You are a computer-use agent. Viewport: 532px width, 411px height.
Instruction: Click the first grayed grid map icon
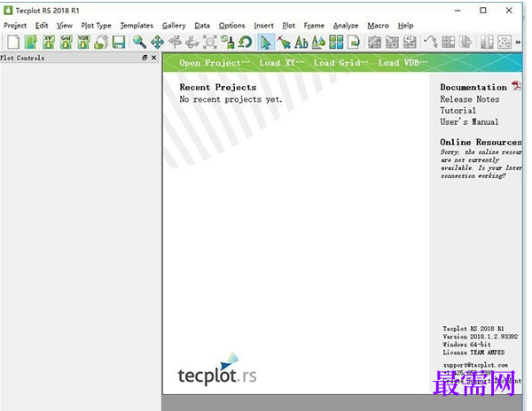coord(374,43)
